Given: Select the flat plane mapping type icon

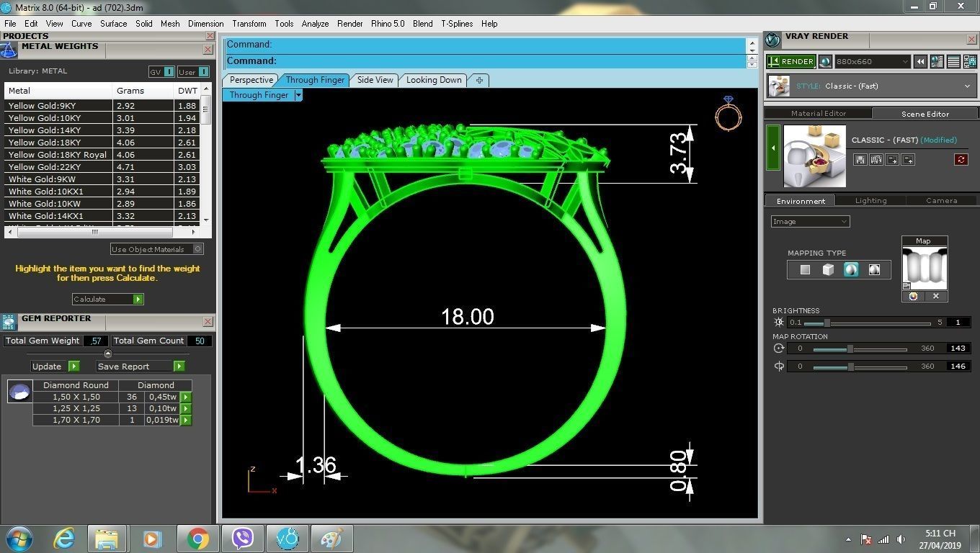Looking at the screenshot, I should 805,270.
